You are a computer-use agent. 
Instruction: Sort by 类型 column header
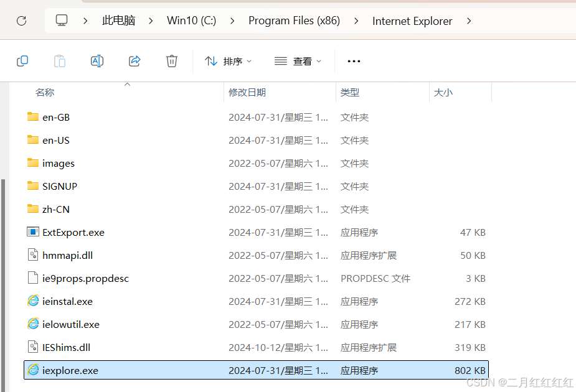click(x=350, y=93)
